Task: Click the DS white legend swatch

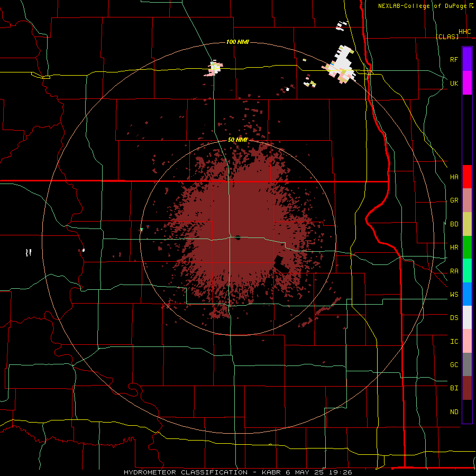Action: (x=467, y=317)
